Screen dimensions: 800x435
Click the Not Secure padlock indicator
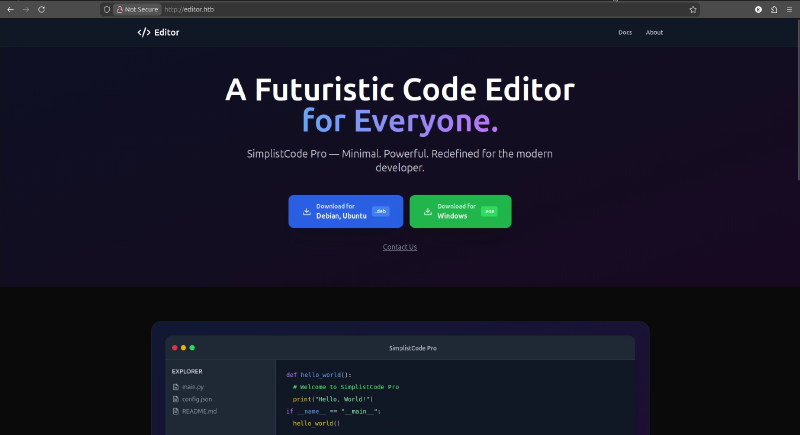click(x=138, y=9)
